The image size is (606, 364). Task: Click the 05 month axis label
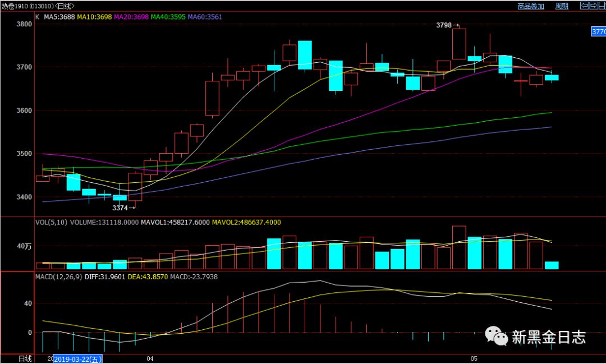(474, 358)
